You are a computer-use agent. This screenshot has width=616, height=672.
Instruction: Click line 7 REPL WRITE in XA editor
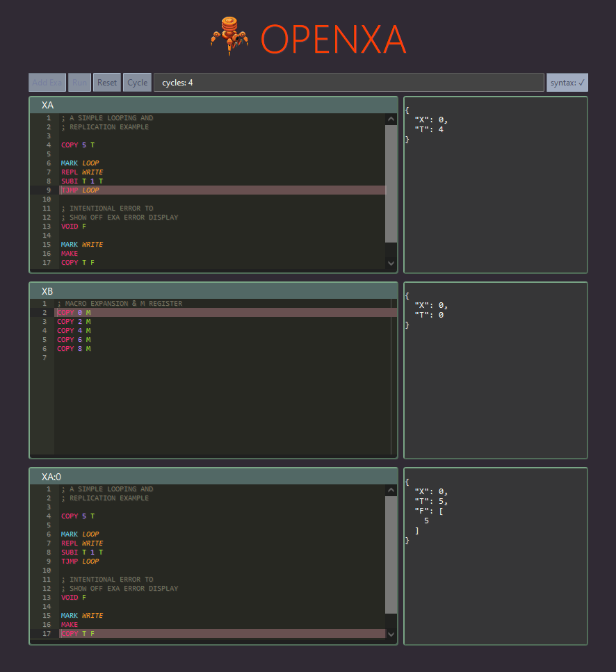tap(82, 172)
